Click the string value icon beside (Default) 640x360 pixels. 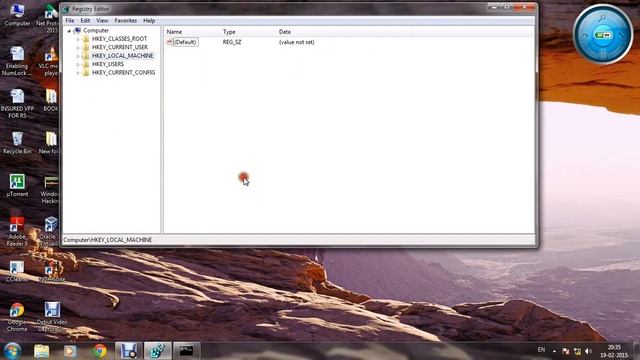coord(170,42)
